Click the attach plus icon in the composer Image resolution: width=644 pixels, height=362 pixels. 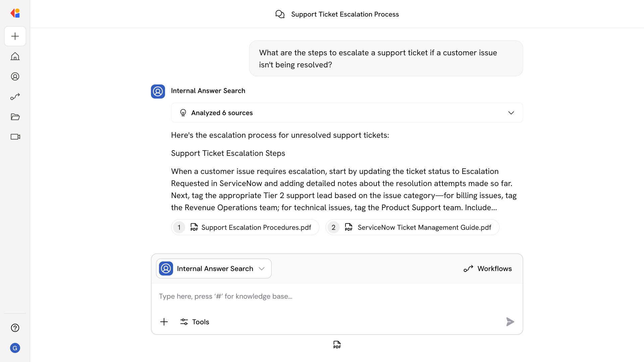tap(164, 322)
